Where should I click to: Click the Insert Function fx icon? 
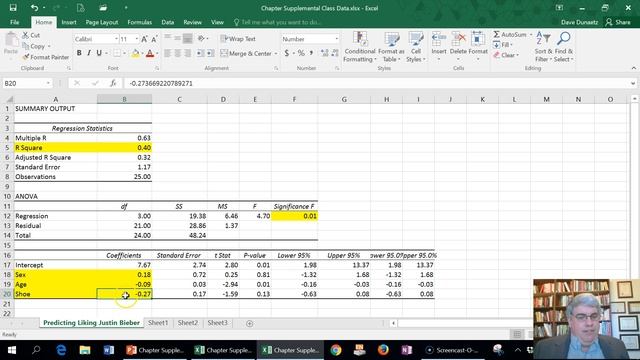[113, 83]
